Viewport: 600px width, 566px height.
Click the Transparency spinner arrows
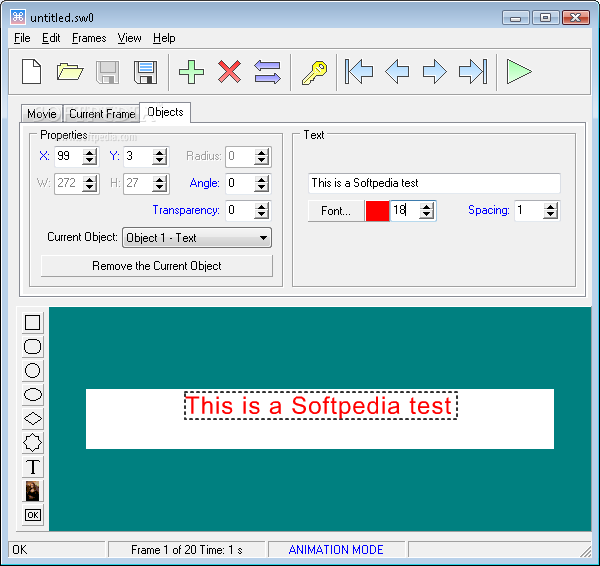[261, 210]
